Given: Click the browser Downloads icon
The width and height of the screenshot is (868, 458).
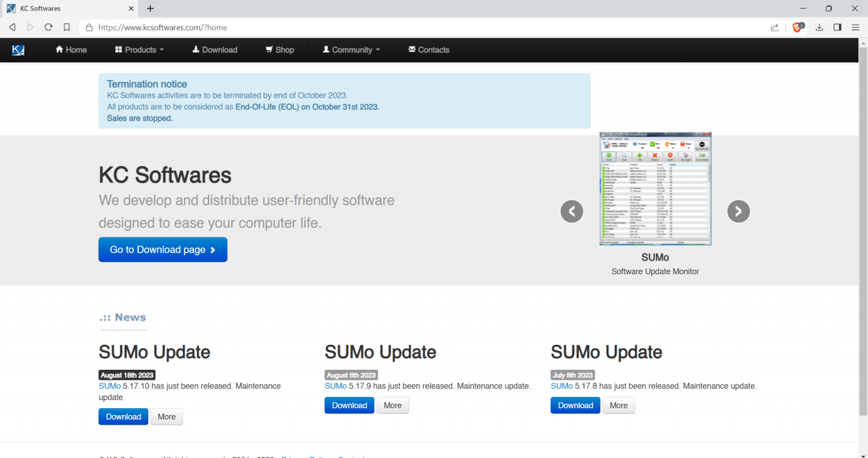Looking at the screenshot, I should tap(819, 27).
